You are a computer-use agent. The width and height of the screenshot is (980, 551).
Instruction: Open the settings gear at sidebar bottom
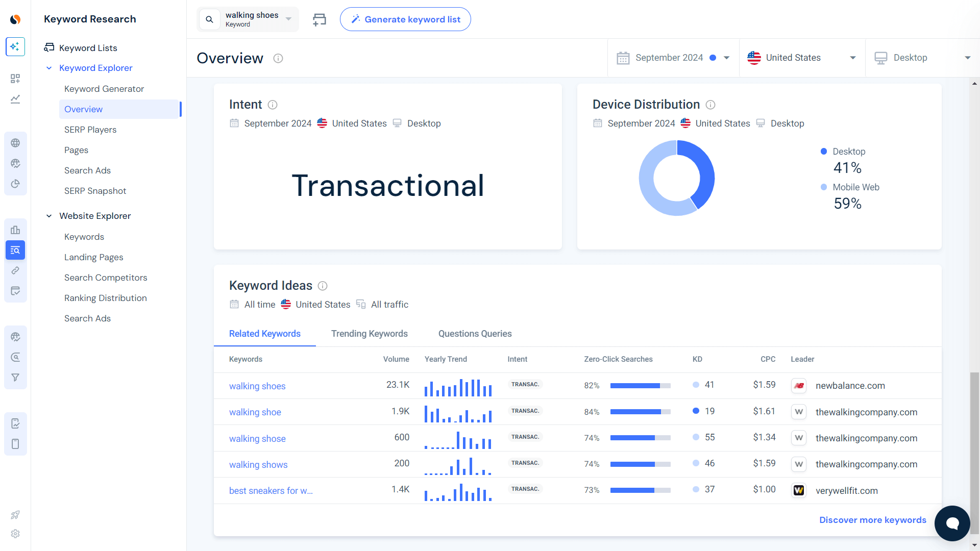[x=15, y=534]
